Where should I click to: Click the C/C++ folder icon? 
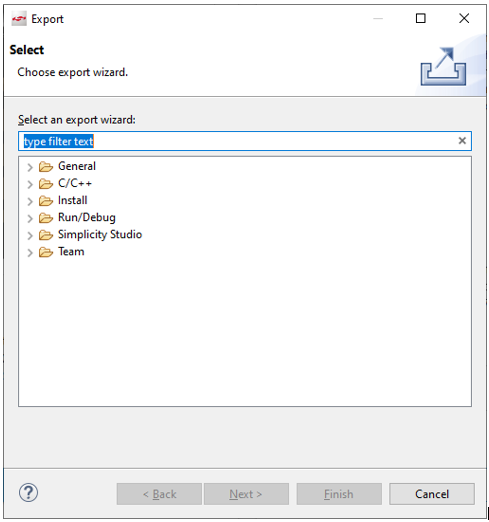pos(46,184)
